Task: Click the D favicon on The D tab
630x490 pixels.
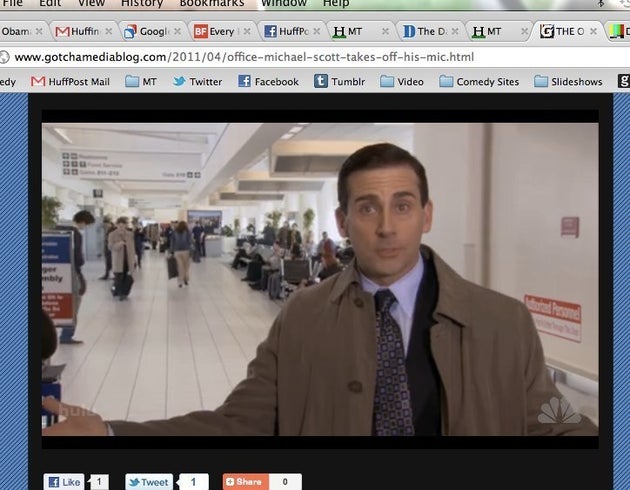Action: [x=409, y=31]
